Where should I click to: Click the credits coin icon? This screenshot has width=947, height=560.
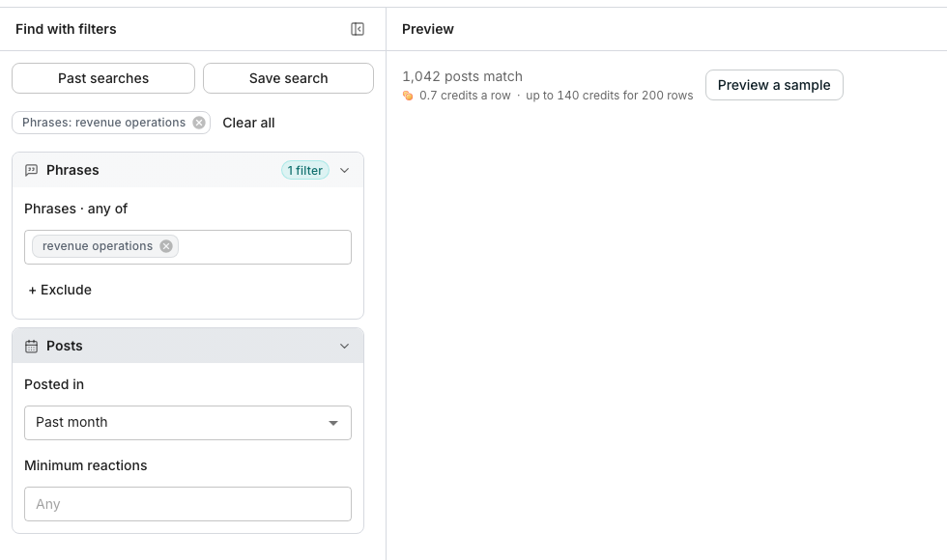(x=408, y=96)
